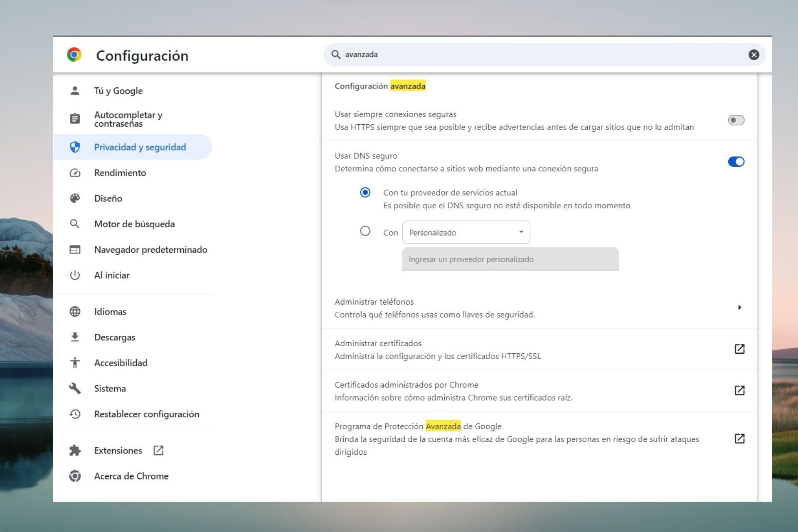Screen dimensions: 798x532
Task: Open Chrome-managed certificates via its external link icon
Action: pyautogui.click(x=739, y=390)
